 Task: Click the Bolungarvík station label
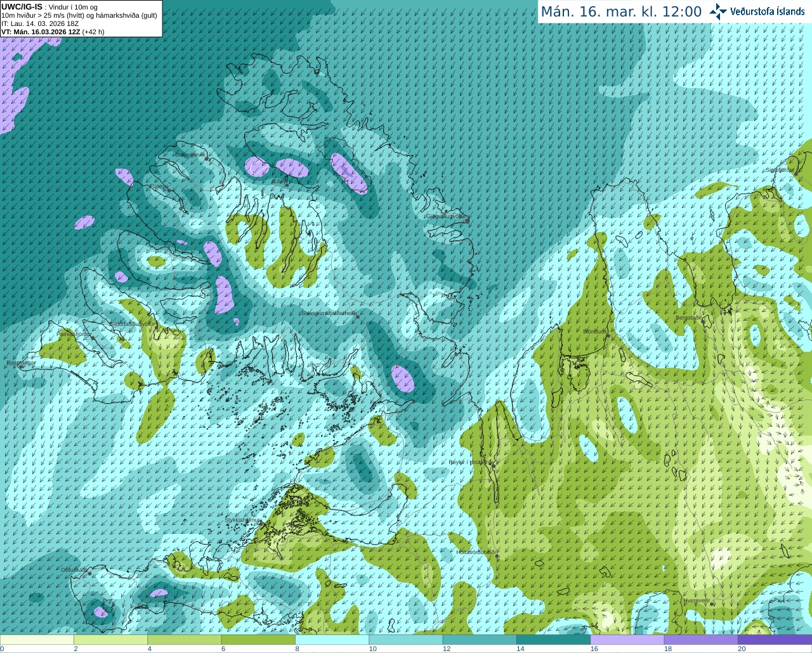coord(190,155)
